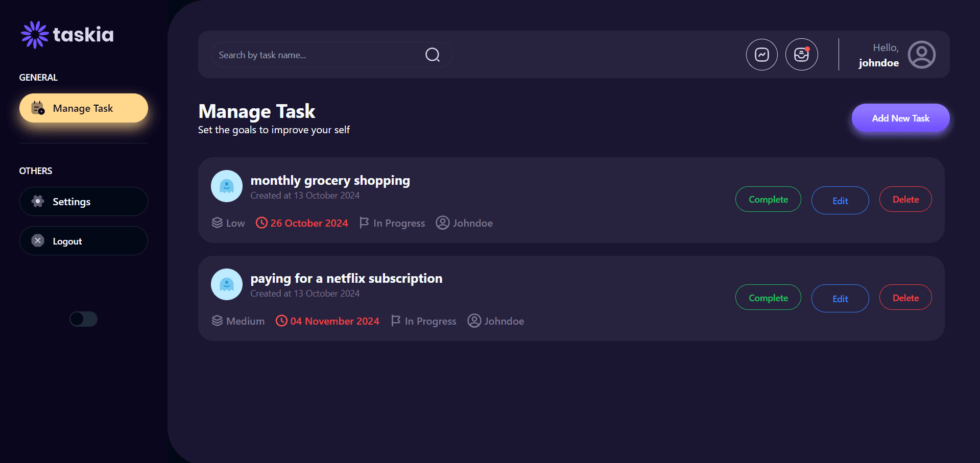Viewport: 980px width, 463px height.
Task: Click the priority layers icon next to Medium
Action: coord(216,321)
